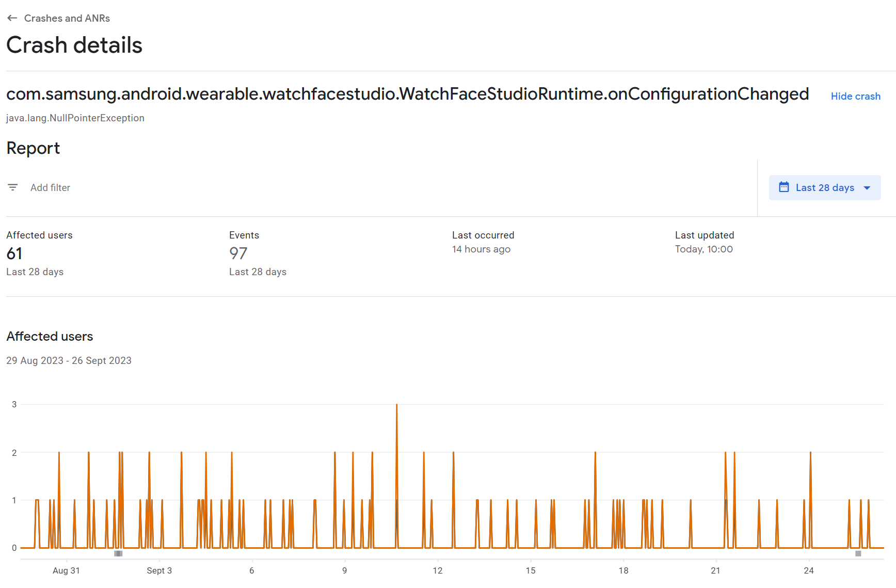Click the Report section heading

pos(33,148)
